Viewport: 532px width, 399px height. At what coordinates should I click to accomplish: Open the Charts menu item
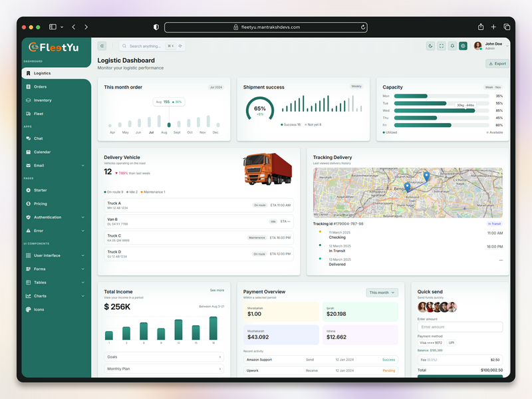(x=40, y=296)
